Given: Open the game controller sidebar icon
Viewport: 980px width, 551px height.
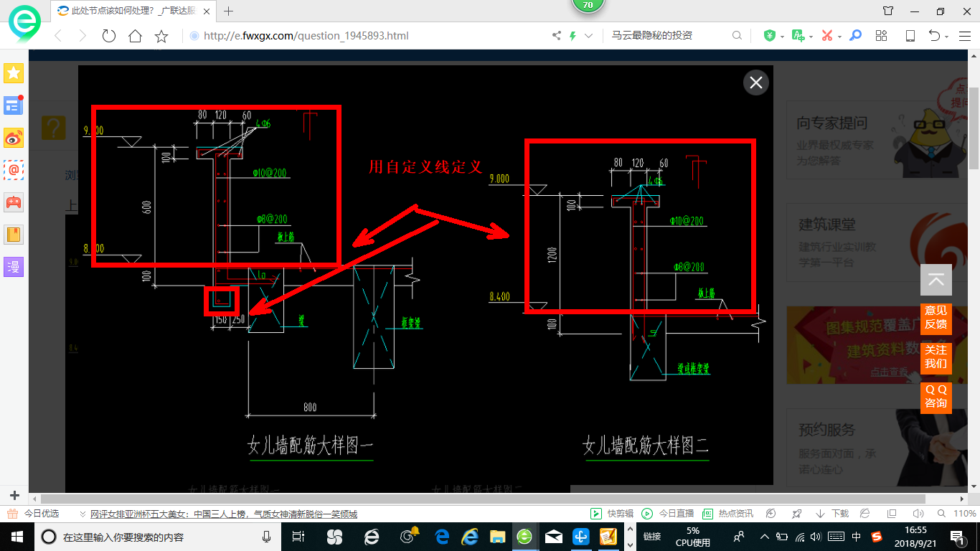Looking at the screenshot, I should click(14, 202).
